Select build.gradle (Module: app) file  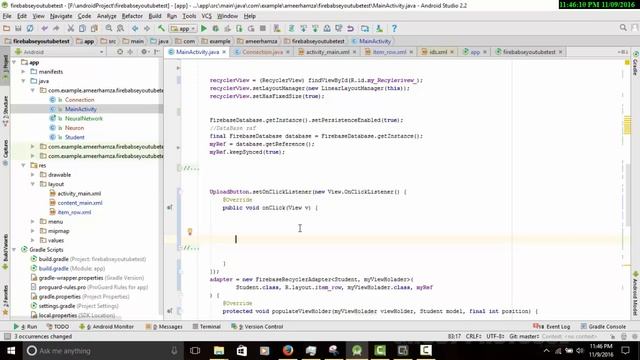coord(72,269)
